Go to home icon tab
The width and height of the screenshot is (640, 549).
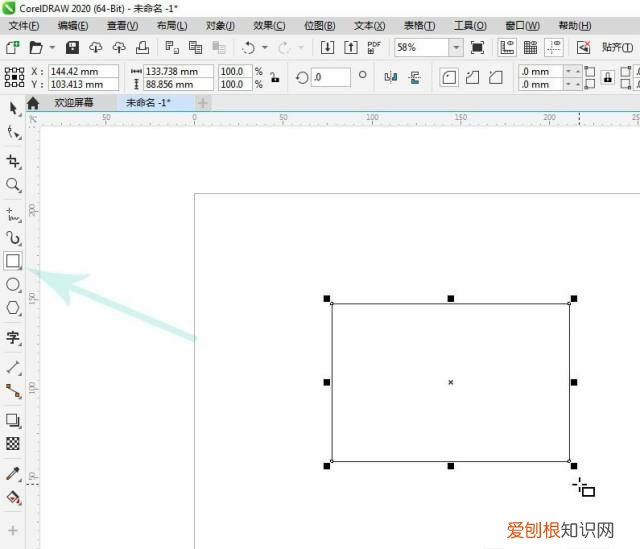(x=33, y=103)
